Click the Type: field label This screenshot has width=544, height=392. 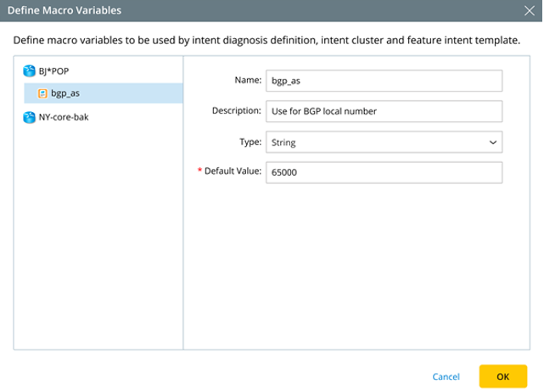click(x=250, y=142)
